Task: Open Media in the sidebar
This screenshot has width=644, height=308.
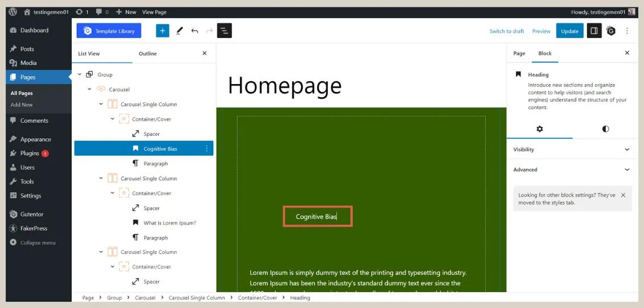Action: (x=39, y=63)
